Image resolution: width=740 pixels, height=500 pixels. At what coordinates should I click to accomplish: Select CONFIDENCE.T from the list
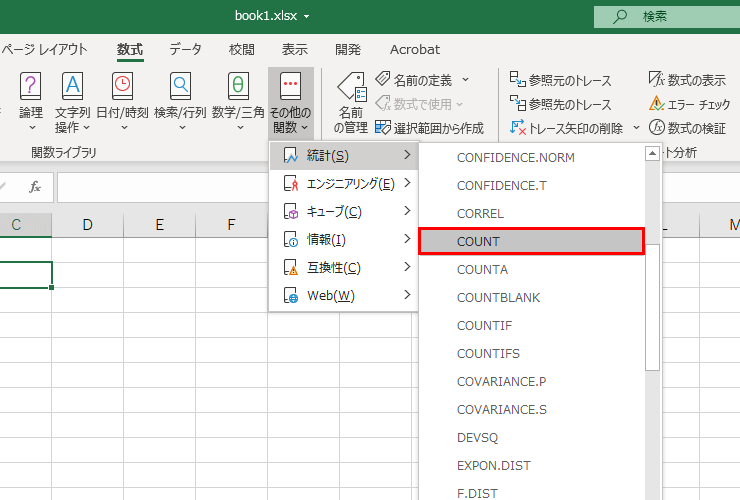pyautogui.click(x=531, y=186)
